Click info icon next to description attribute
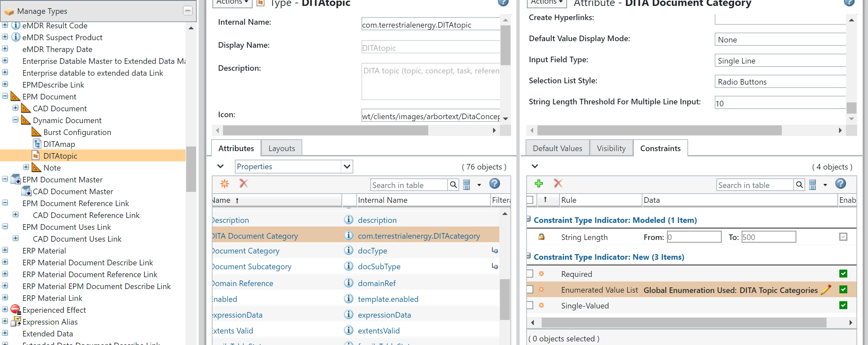868x345 pixels. 348,220
